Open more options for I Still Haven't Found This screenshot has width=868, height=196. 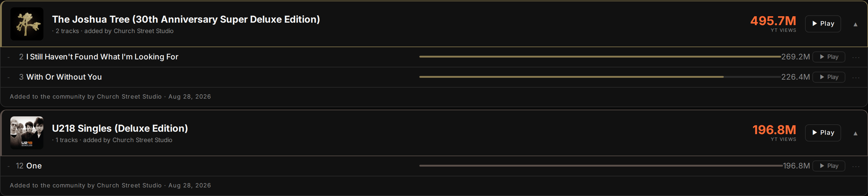point(856,57)
